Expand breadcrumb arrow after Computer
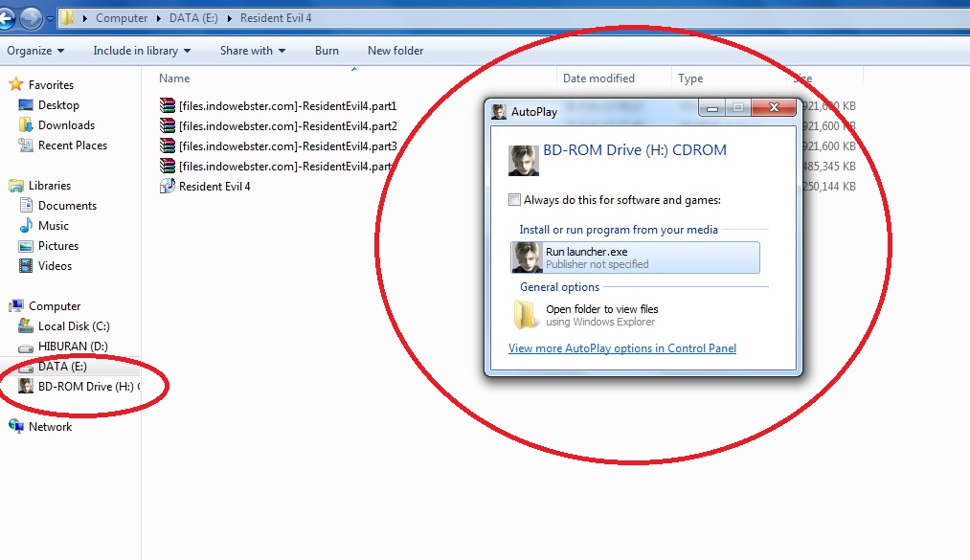The width and height of the screenshot is (970, 560). 159,18
